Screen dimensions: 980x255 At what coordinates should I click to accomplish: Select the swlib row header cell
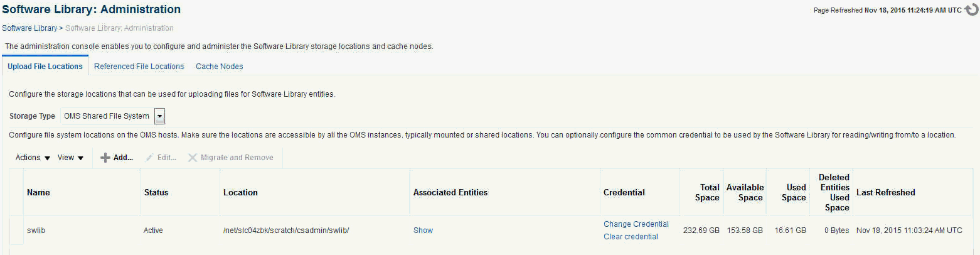point(16,231)
